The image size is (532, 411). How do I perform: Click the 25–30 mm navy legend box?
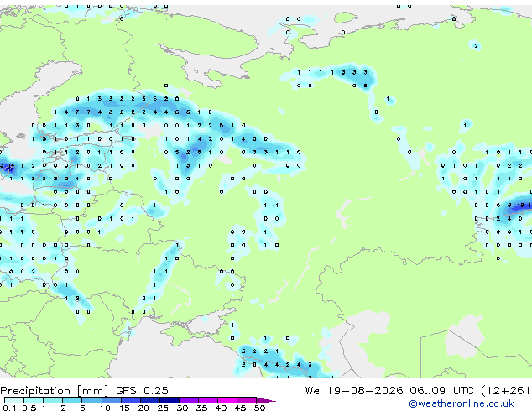point(170,400)
